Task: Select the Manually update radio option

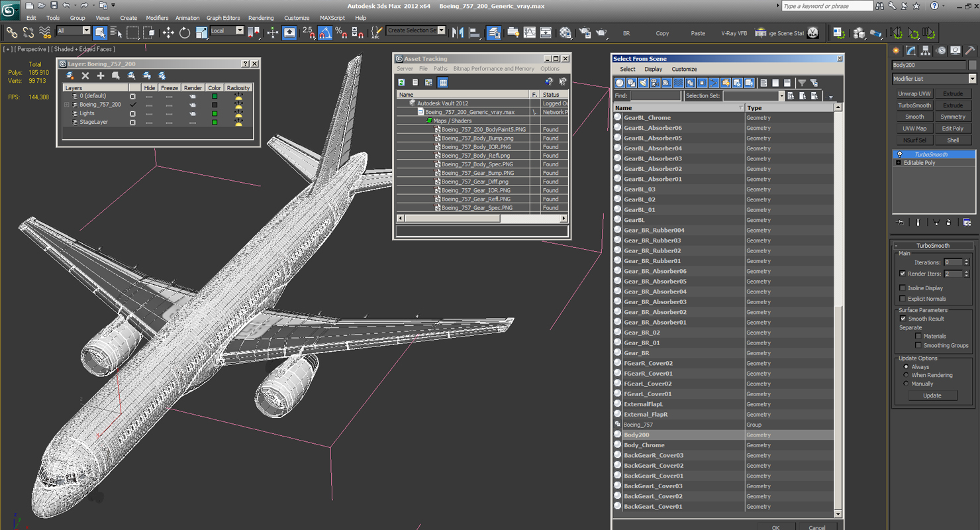Action: [906, 384]
